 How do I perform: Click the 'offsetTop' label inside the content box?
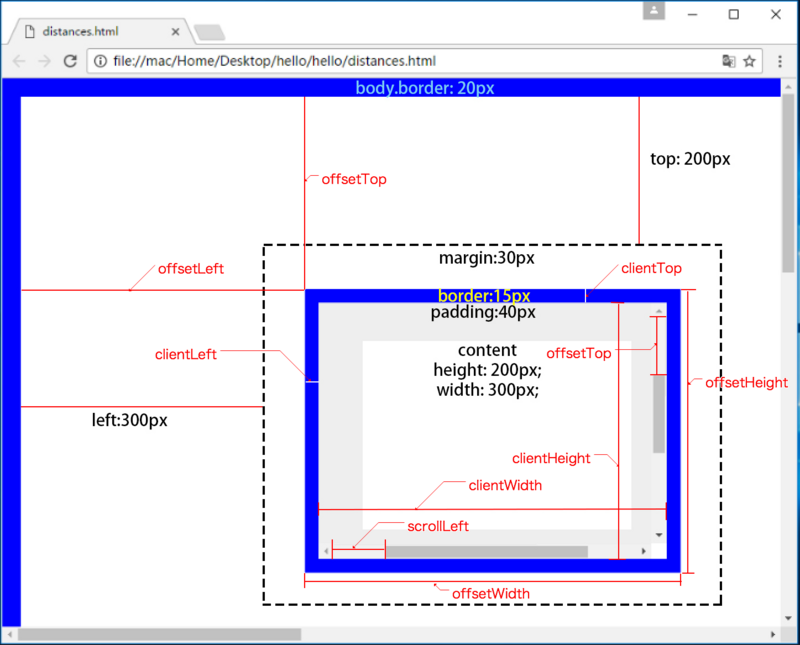point(579,354)
